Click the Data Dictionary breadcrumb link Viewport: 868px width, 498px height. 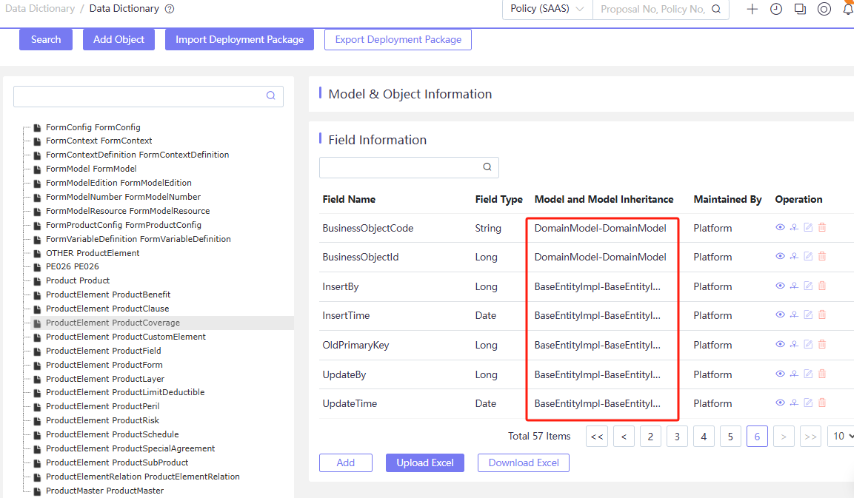pyautogui.click(x=39, y=8)
